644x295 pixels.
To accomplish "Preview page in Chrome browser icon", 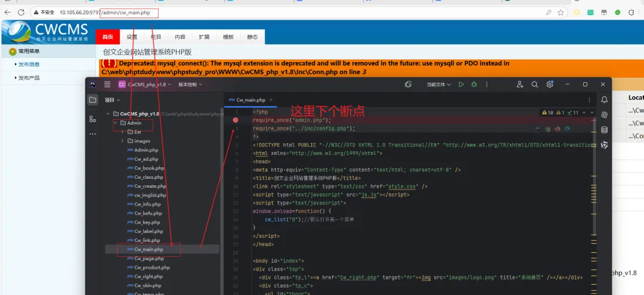I will (548, 129).
